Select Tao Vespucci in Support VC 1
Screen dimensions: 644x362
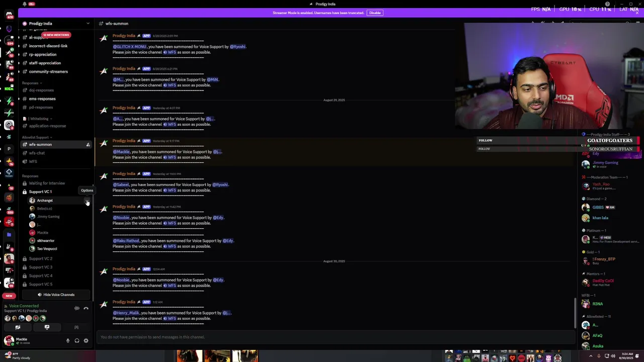tap(47, 248)
